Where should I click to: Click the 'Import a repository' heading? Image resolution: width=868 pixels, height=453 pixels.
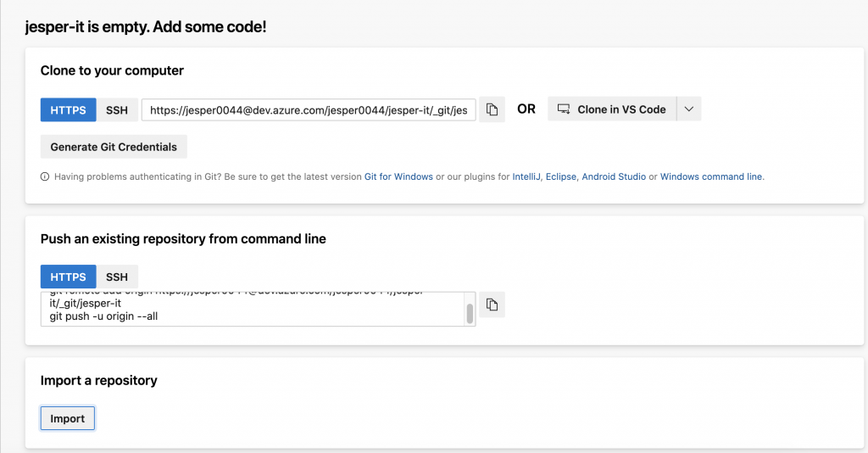tap(98, 380)
